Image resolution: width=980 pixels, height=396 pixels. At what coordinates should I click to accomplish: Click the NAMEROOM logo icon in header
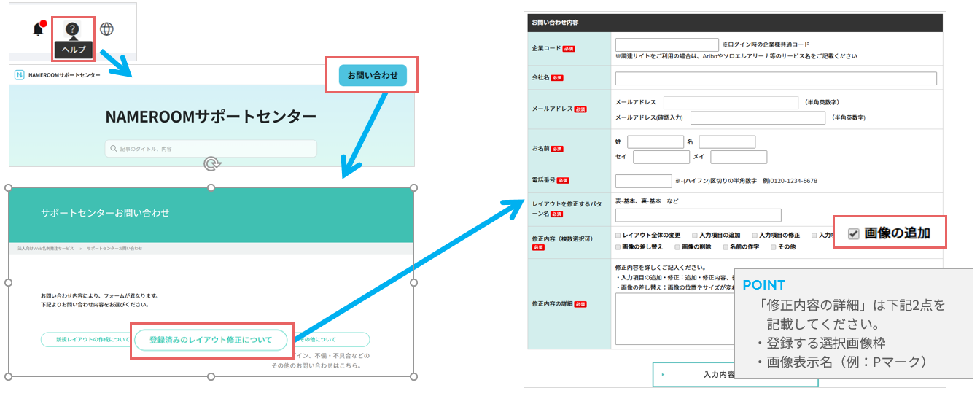(20, 75)
